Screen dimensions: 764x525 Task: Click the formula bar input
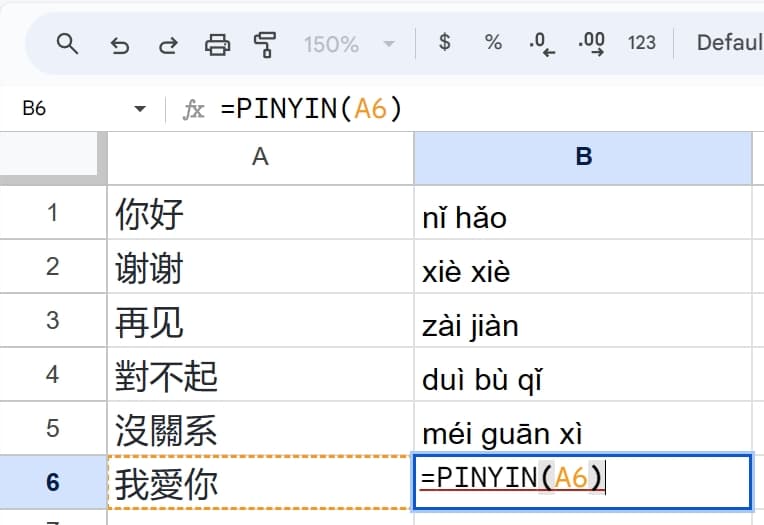tap(480, 109)
